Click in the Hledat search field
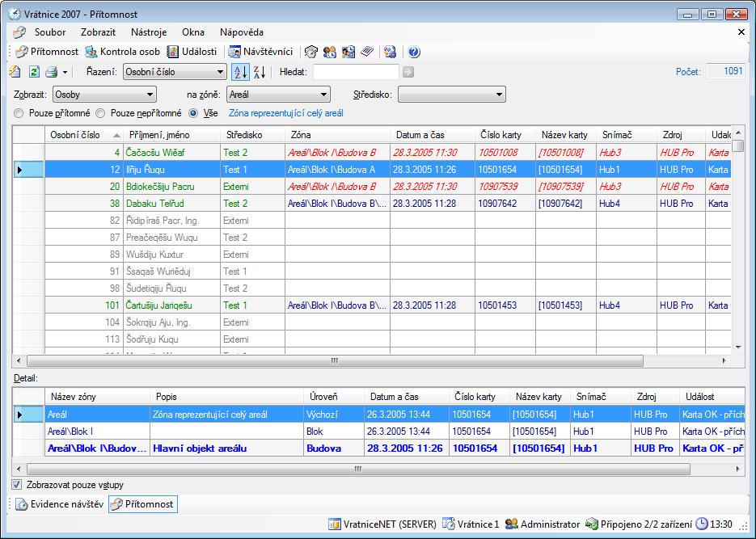This screenshot has height=539, width=756. (x=356, y=72)
